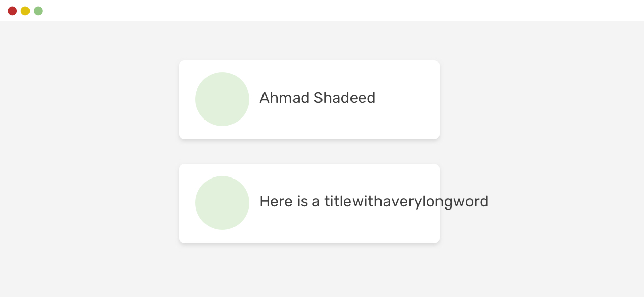Click the area between the two cards
This screenshot has height=297, width=644.
click(x=309, y=152)
